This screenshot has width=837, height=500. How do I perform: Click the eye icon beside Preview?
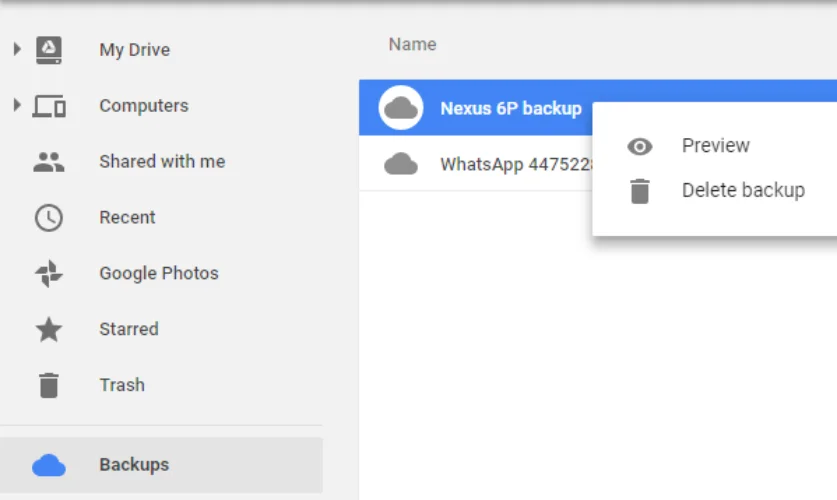tap(640, 147)
